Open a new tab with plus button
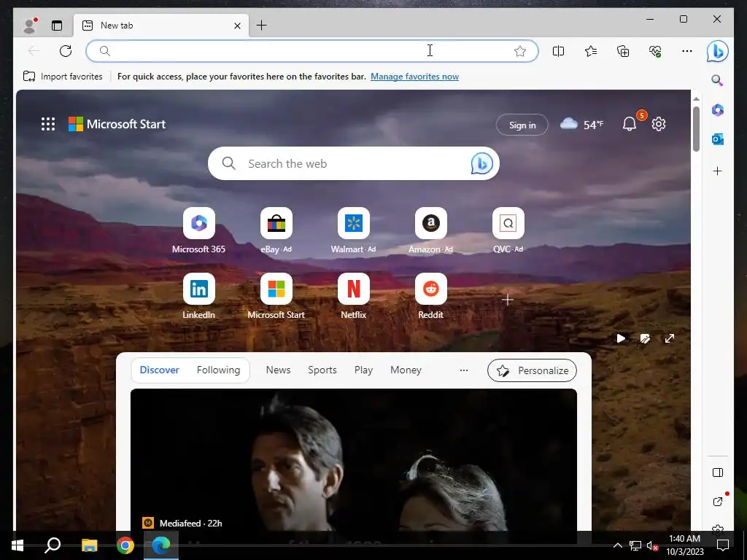This screenshot has width=747, height=560. tap(262, 26)
